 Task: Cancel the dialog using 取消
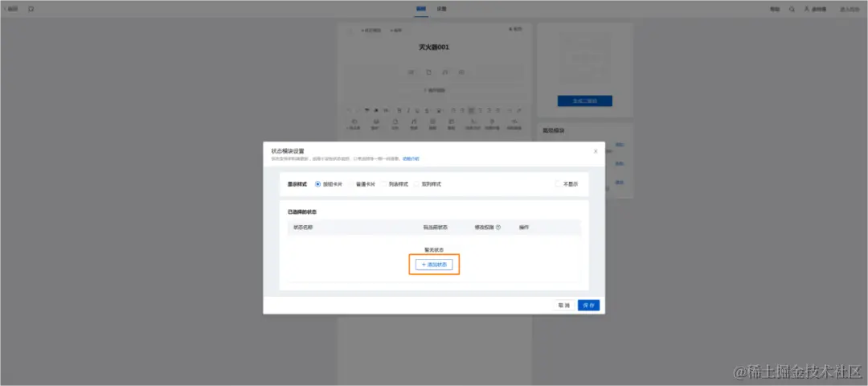564,305
